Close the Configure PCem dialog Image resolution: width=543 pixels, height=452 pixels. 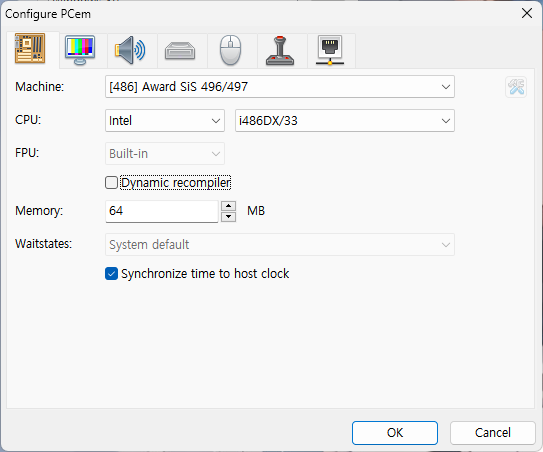[x=527, y=14]
